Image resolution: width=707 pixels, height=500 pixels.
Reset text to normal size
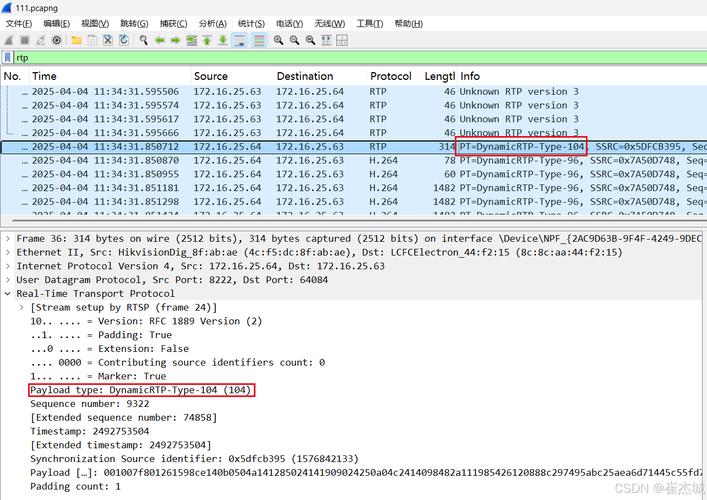coord(310,41)
